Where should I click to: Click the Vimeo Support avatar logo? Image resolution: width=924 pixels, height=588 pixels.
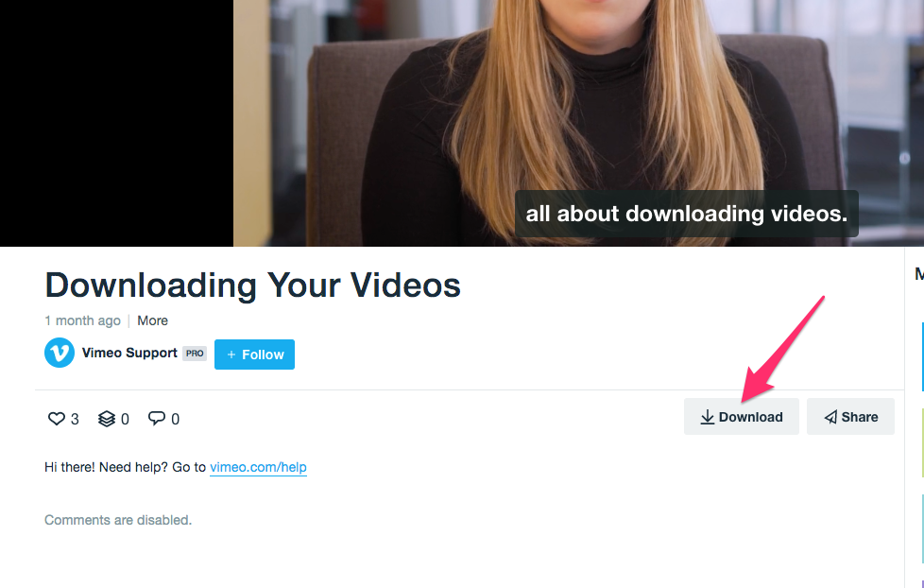[60, 353]
